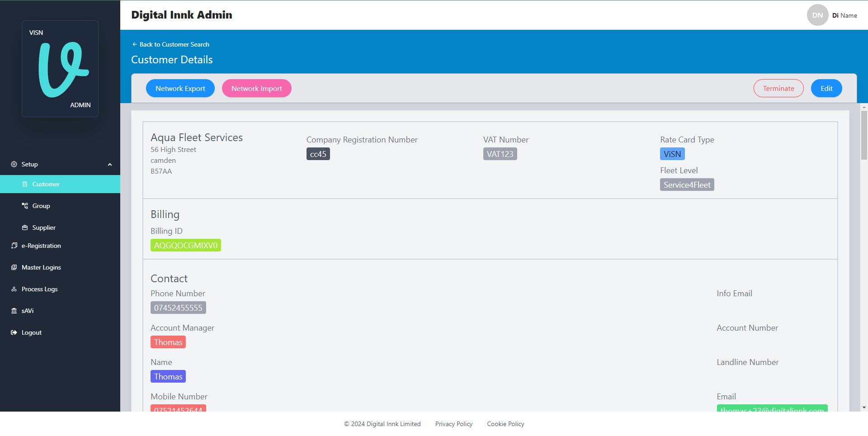The height and width of the screenshot is (436, 868).
Task: Open the Master Logins menu item
Action: pos(41,267)
